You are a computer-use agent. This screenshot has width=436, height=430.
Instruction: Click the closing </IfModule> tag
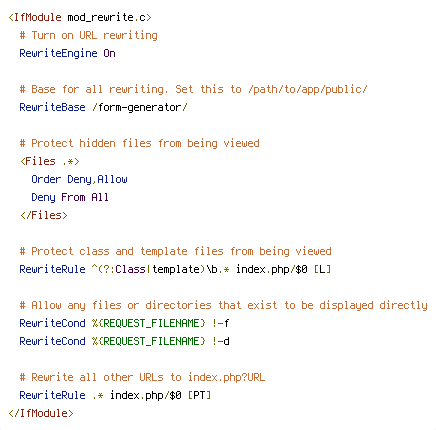(41, 413)
